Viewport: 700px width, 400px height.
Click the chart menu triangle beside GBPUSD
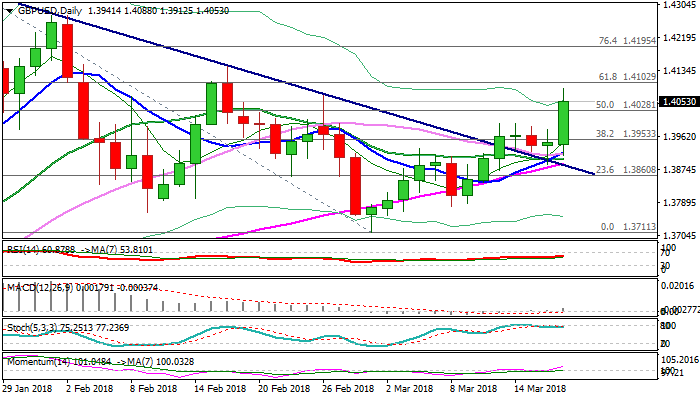(9, 11)
